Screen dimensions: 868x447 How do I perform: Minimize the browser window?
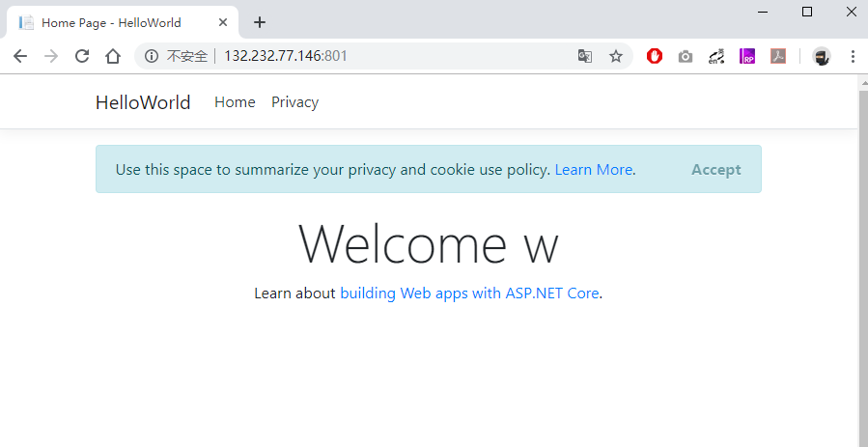click(763, 12)
